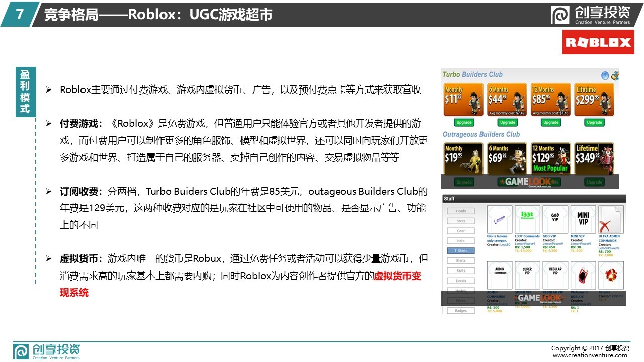The height and width of the screenshot is (362, 644).
Task: Open the Faces category
Action: click(461, 221)
